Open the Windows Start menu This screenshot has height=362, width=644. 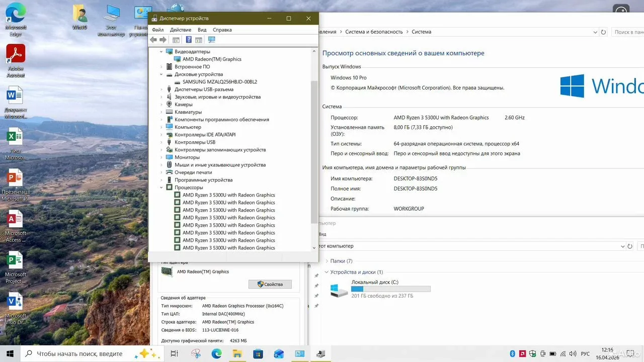(x=10, y=353)
